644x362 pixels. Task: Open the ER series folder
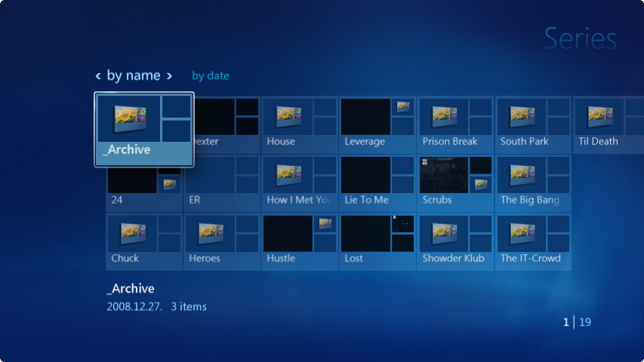click(222, 183)
